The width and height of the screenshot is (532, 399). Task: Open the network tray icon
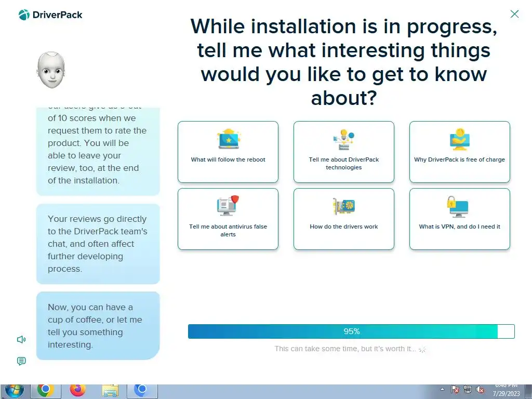(x=468, y=390)
